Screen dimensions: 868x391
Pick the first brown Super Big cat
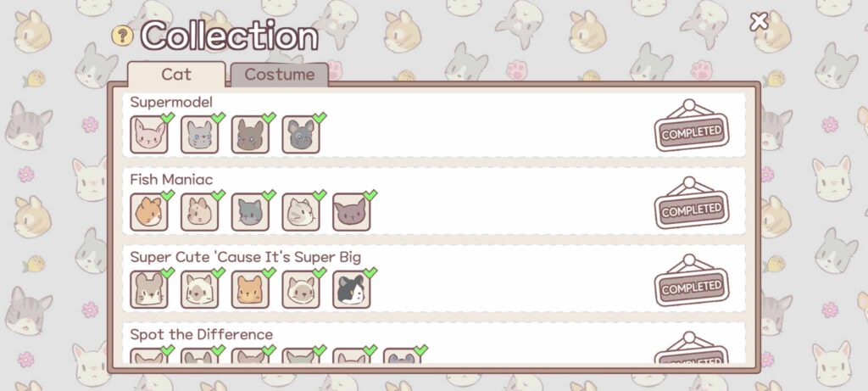pyautogui.click(x=149, y=290)
